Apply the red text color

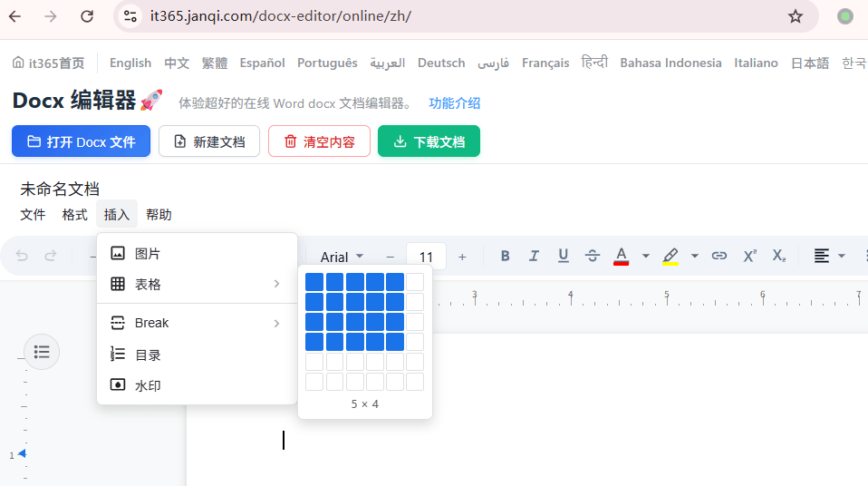(622, 256)
